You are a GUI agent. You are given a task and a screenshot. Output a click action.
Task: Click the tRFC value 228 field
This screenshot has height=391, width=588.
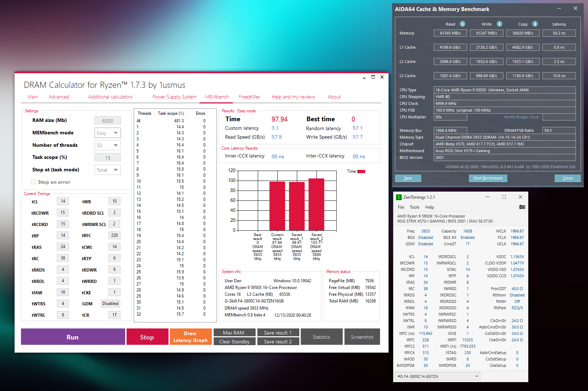click(x=114, y=235)
